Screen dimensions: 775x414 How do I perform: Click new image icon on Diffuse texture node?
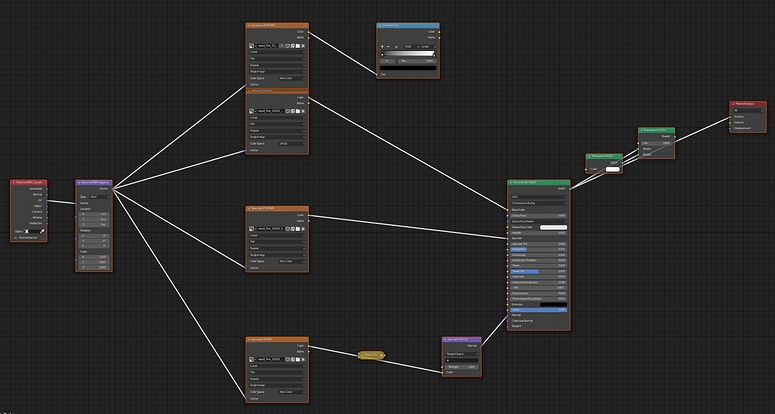click(x=293, y=111)
